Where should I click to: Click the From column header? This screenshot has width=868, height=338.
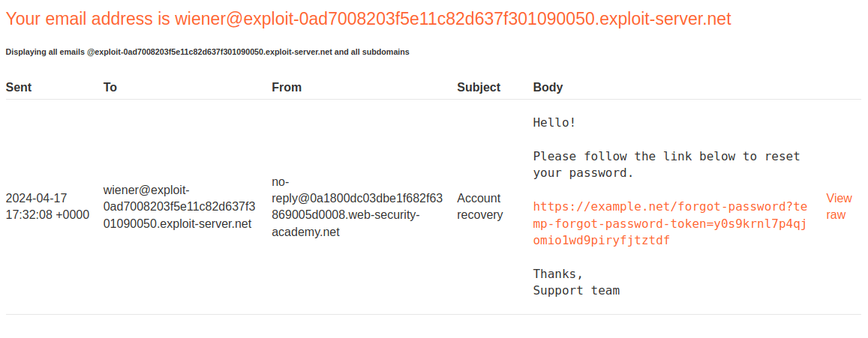(x=287, y=87)
